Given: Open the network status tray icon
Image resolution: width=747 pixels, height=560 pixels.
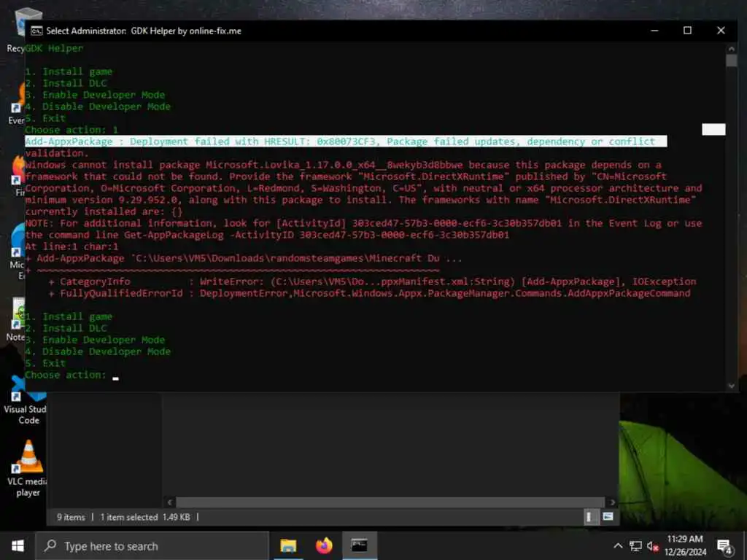Looking at the screenshot, I should pyautogui.click(x=635, y=545).
